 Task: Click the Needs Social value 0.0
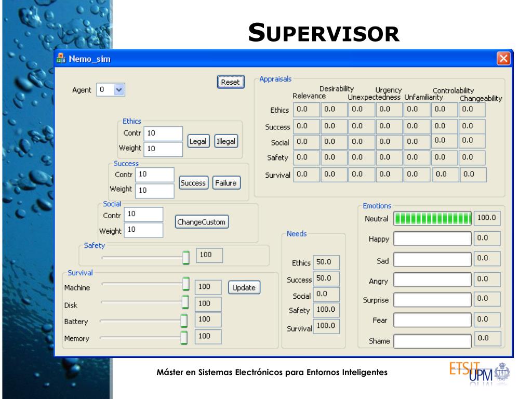[x=326, y=294]
